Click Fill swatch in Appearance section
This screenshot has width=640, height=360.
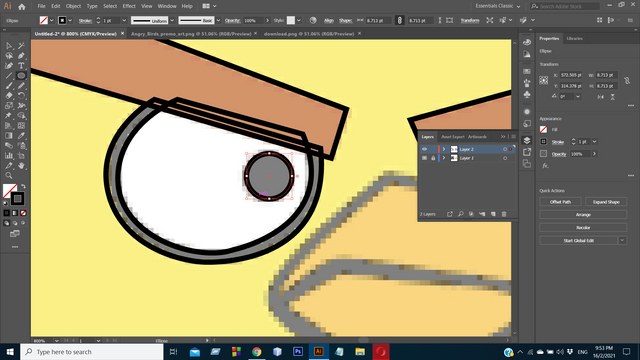click(543, 129)
